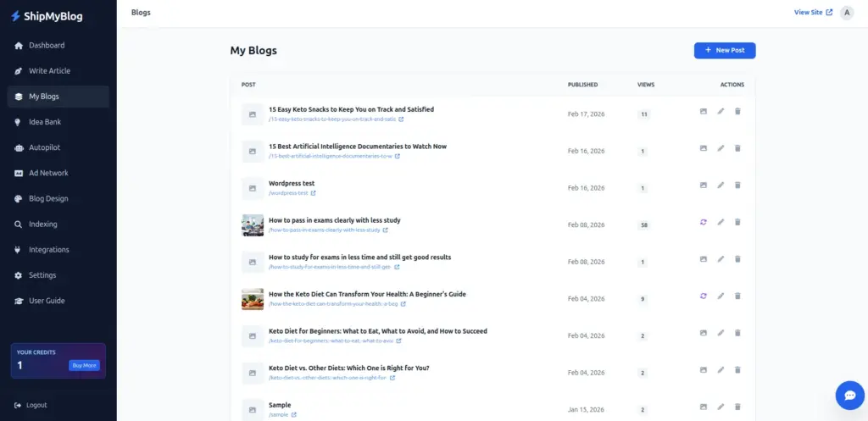Screen dimensions: 868x421
Task: Log out via the Logout link
Action: click(x=31, y=405)
